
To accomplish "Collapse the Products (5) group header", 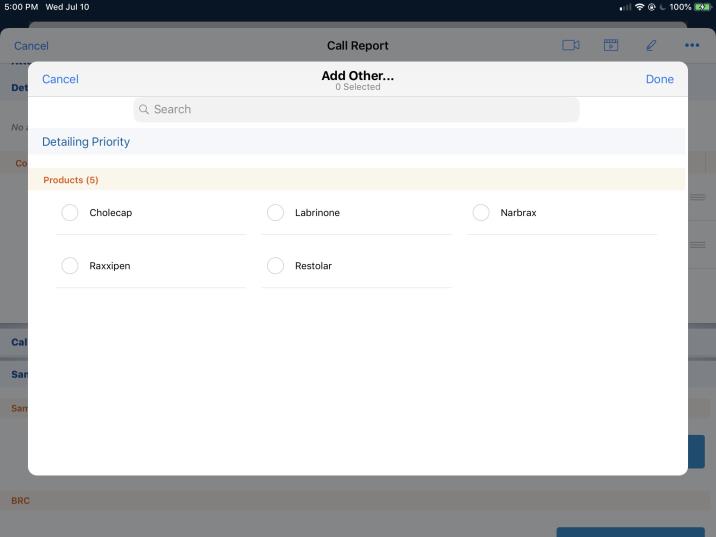I will click(71, 180).
